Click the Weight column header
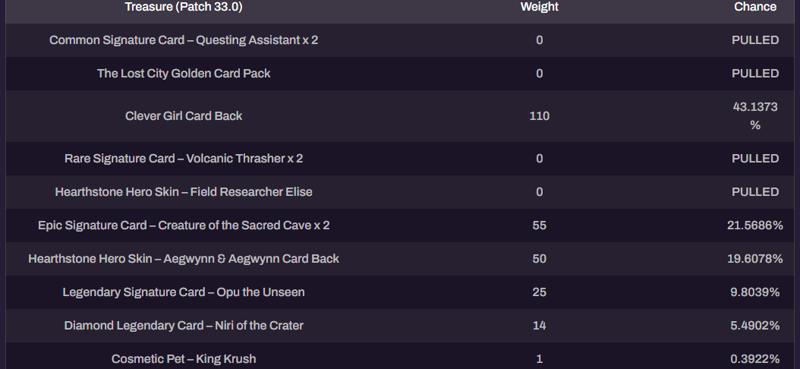The image size is (800, 369). point(539,7)
